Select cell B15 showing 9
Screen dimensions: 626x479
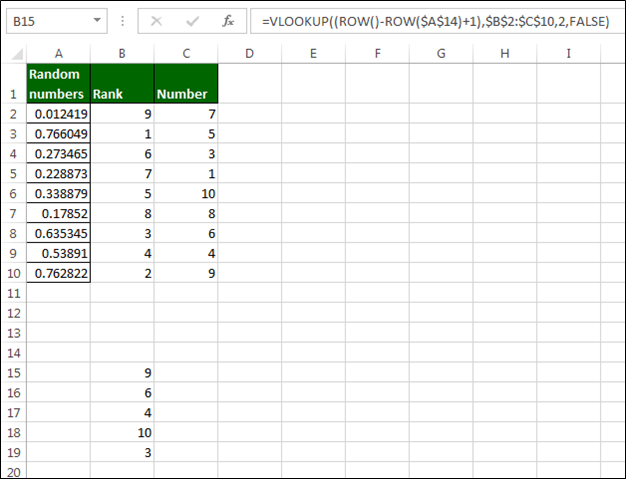coord(122,373)
